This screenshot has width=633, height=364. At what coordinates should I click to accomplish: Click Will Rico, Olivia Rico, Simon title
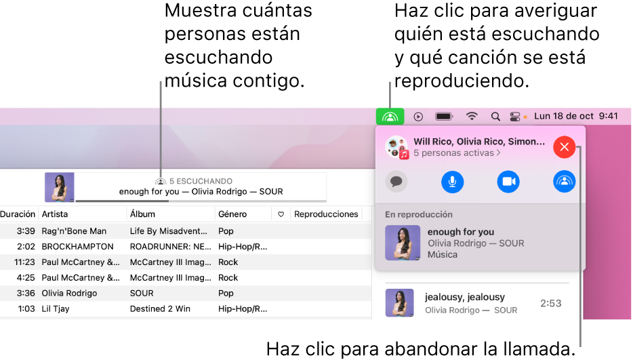(x=479, y=141)
